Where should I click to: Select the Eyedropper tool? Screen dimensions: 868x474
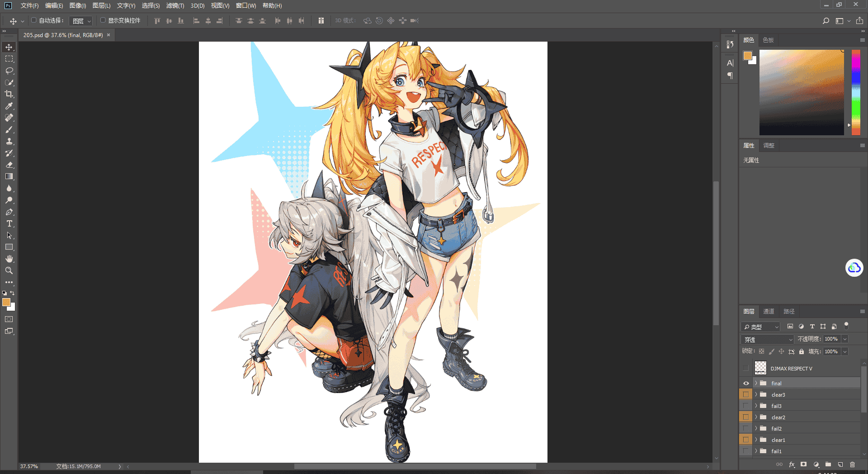pyautogui.click(x=9, y=106)
